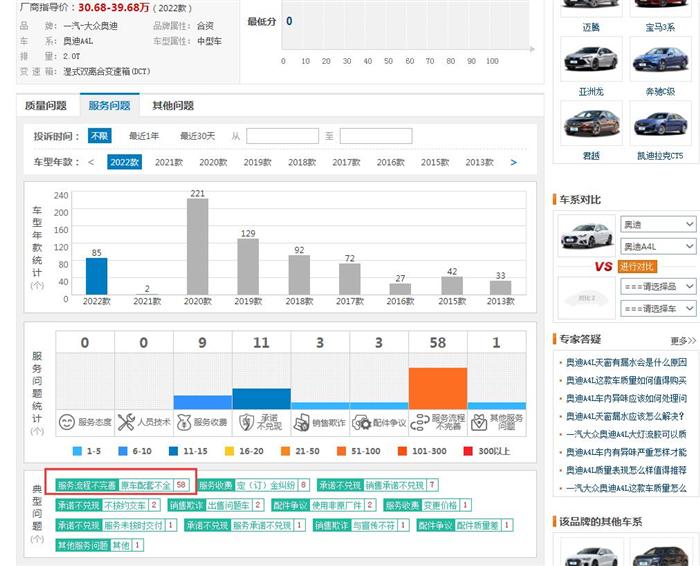The width and height of the screenshot is (700, 566).
Task: Click the 2020款 bar showing 221
Action: 197,247
